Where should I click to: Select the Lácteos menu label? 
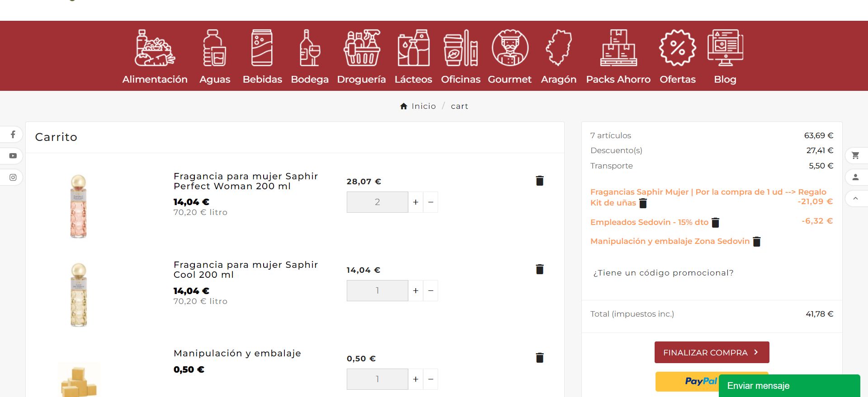[413, 79]
